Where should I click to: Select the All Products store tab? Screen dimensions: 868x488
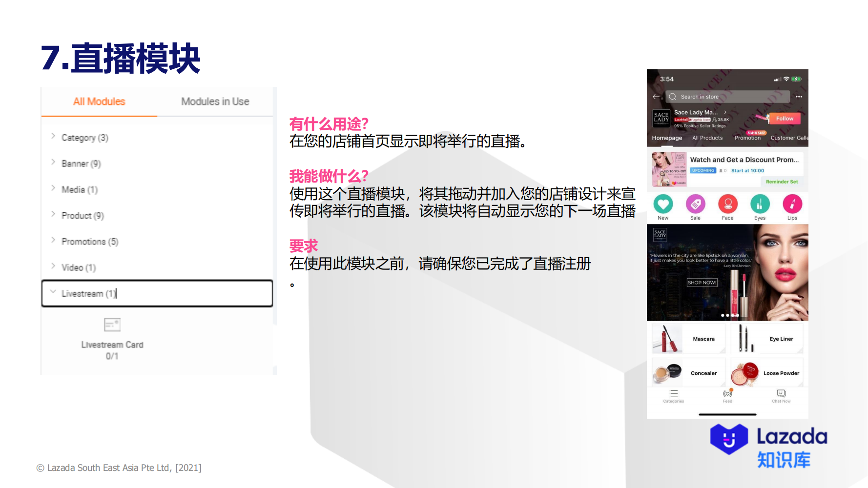pos(707,138)
